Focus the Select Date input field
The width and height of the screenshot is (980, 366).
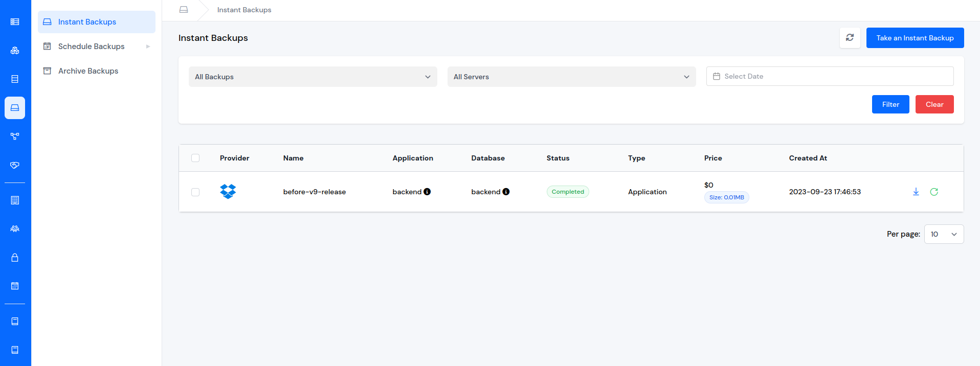(830, 76)
